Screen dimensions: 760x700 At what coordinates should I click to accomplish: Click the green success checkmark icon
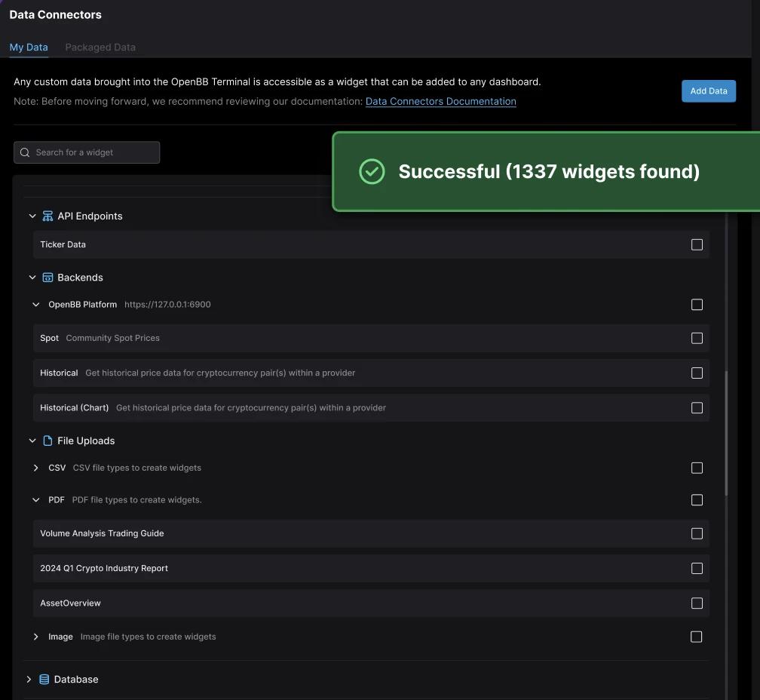coord(372,172)
